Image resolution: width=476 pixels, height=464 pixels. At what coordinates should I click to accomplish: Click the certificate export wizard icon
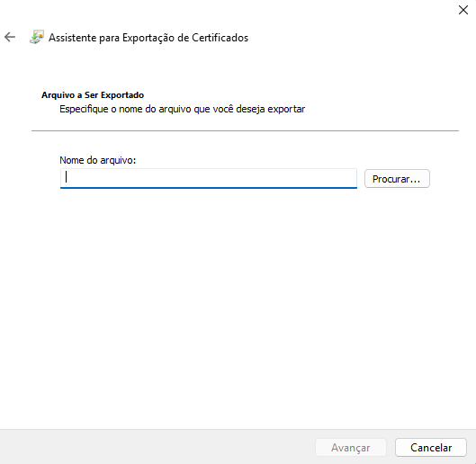click(37, 37)
